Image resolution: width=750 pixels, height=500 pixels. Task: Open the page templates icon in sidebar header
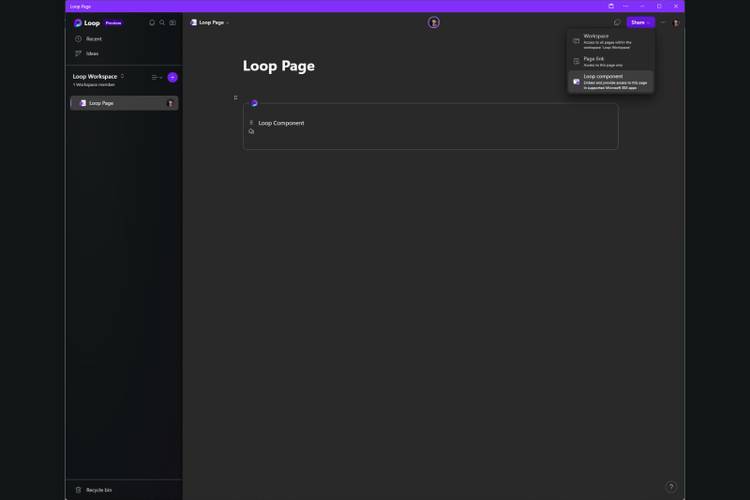pyautogui.click(x=173, y=22)
